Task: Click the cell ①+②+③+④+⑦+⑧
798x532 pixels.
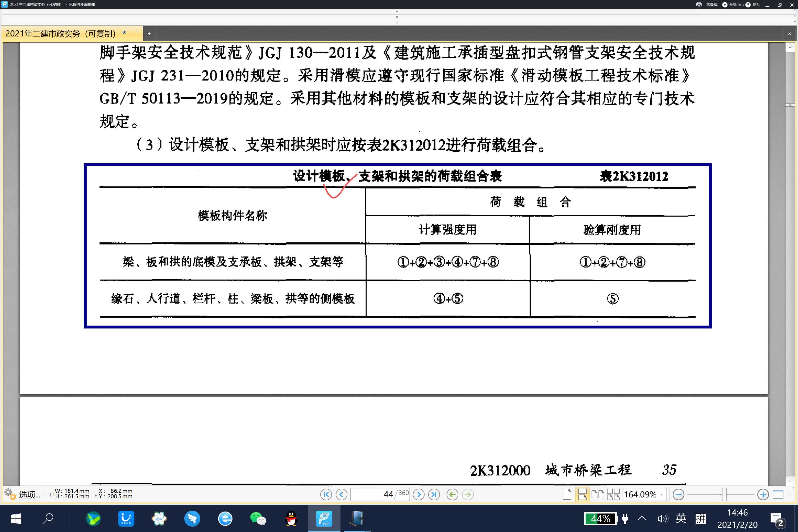Action: (x=448, y=262)
